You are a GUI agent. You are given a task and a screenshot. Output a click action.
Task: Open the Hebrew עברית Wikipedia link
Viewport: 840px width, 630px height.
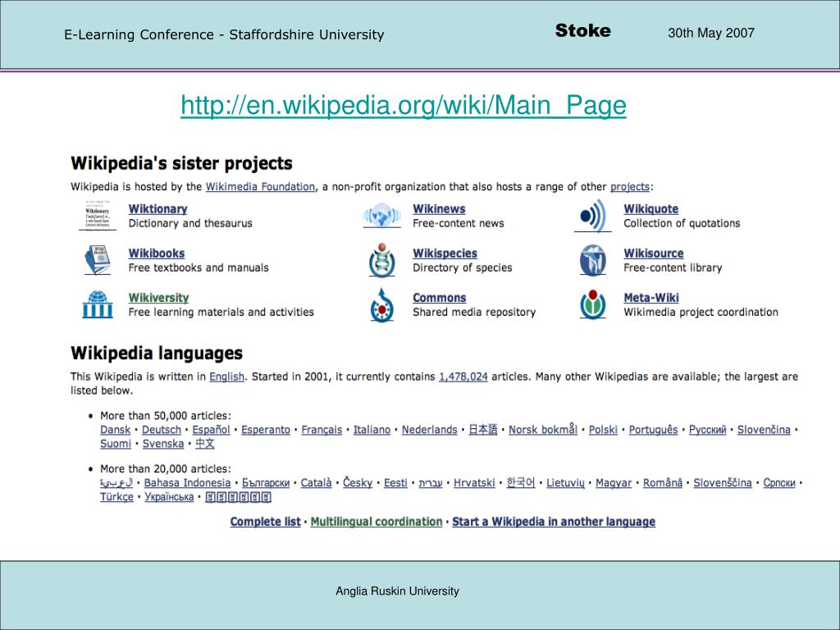coord(431,482)
